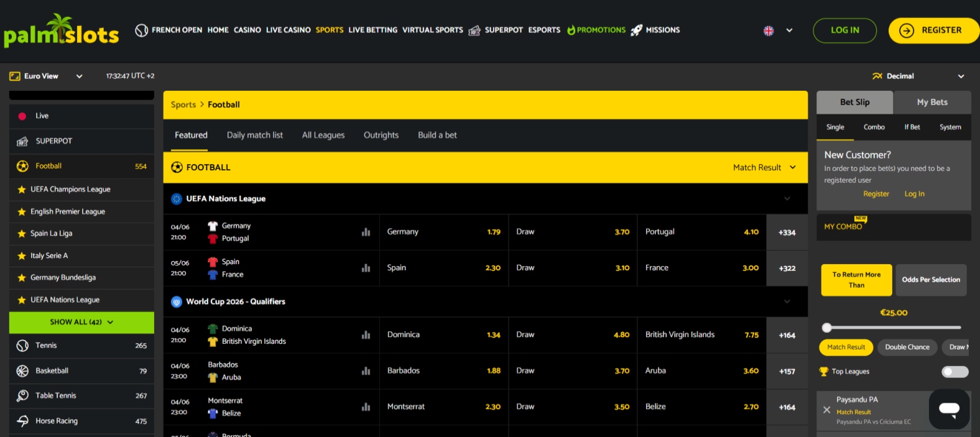Click the star icon beside Spain La Liga
The height and width of the screenshot is (437, 980).
coord(22,234)
